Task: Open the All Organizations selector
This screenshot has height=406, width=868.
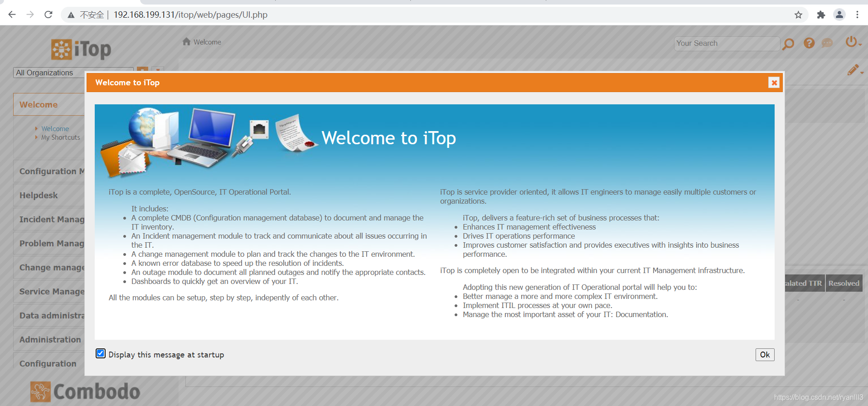Action: 73,73
